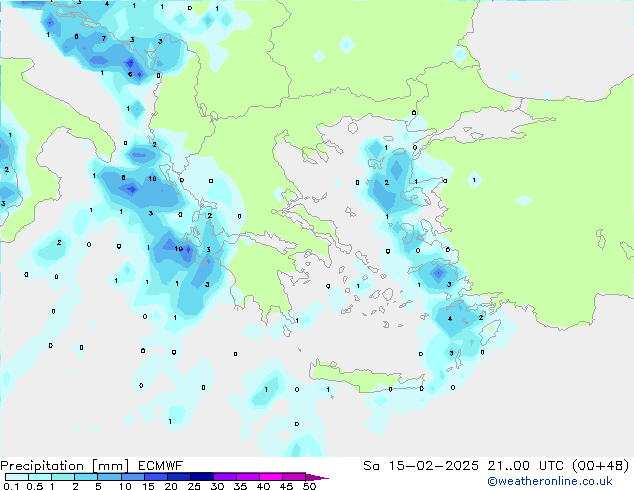Click the Rhodes island outline
This screenshot has width=634, height=490.
[x=490, y=331]
